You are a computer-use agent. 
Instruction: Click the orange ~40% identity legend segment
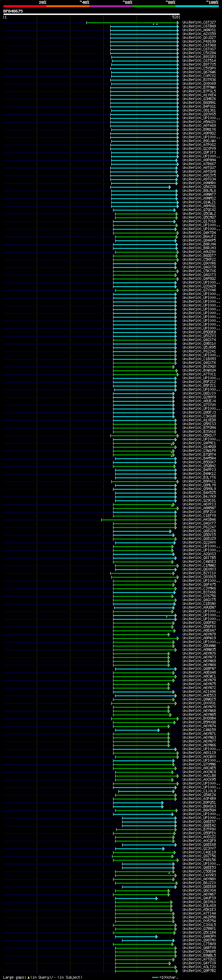coord(68,6)
